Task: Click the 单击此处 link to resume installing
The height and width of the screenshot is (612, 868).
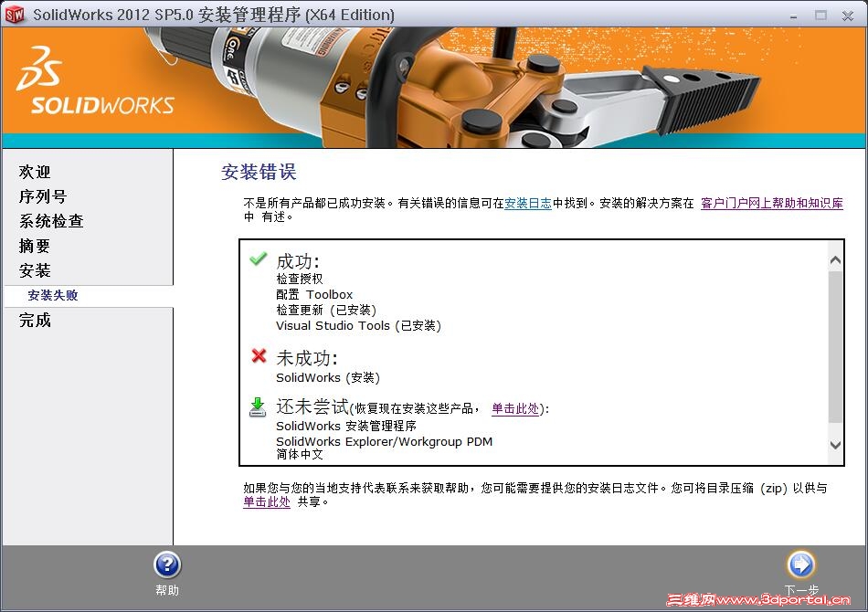Action: 514,409
